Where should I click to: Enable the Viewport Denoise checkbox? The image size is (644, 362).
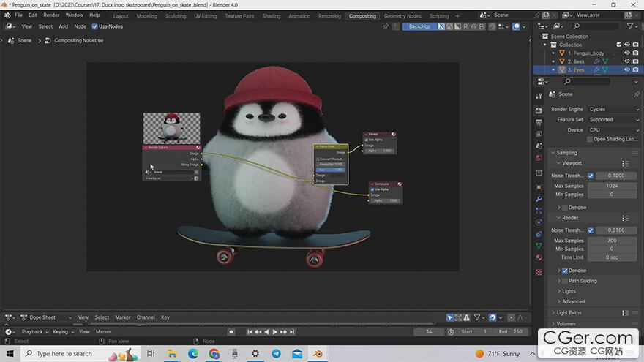565,208
